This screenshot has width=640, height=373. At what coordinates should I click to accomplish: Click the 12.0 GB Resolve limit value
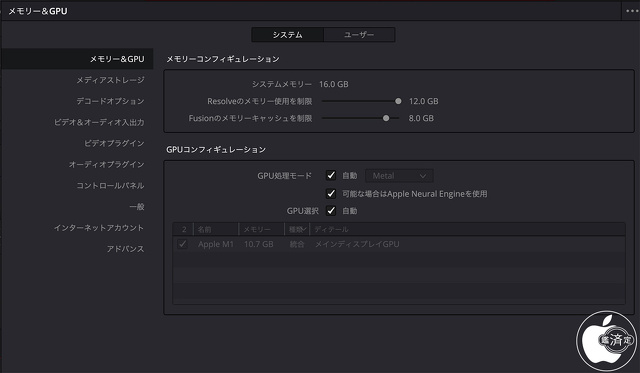[x=424, y=101]
